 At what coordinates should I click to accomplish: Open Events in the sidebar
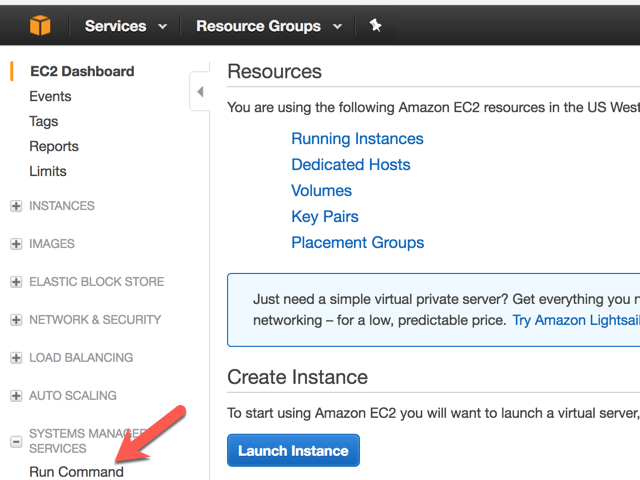pyautogui.click(x=50, y=96)
